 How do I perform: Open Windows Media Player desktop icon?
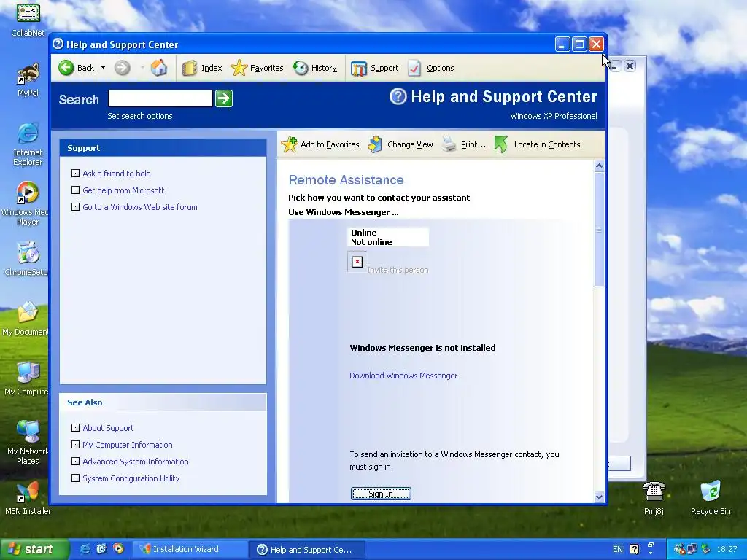tap(26, 204)
